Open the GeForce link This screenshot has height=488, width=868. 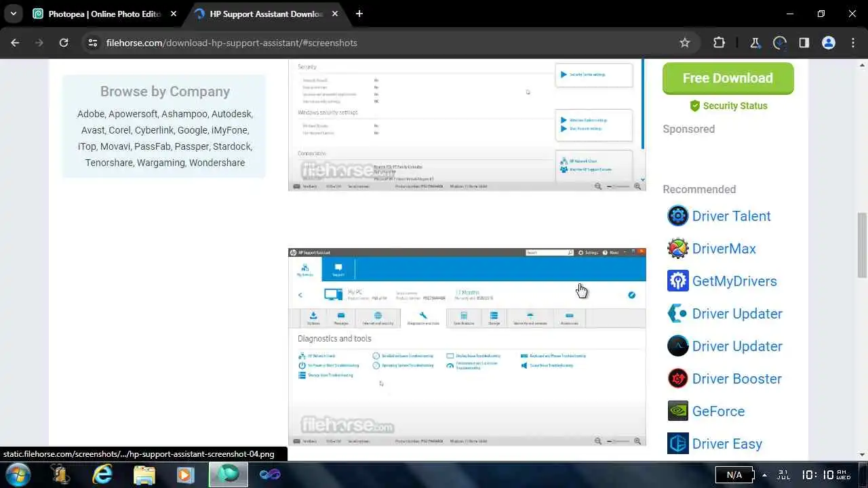718,411
